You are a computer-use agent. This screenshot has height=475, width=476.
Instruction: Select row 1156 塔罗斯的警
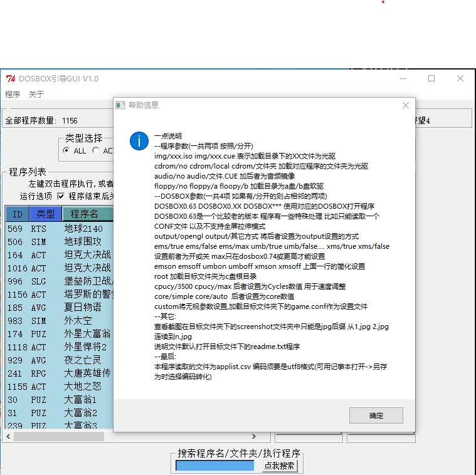coord(59,295)
